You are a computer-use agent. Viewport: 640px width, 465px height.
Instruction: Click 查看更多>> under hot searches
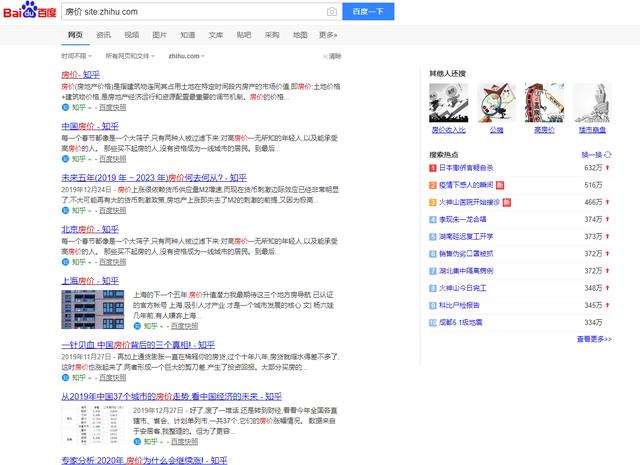594,339
